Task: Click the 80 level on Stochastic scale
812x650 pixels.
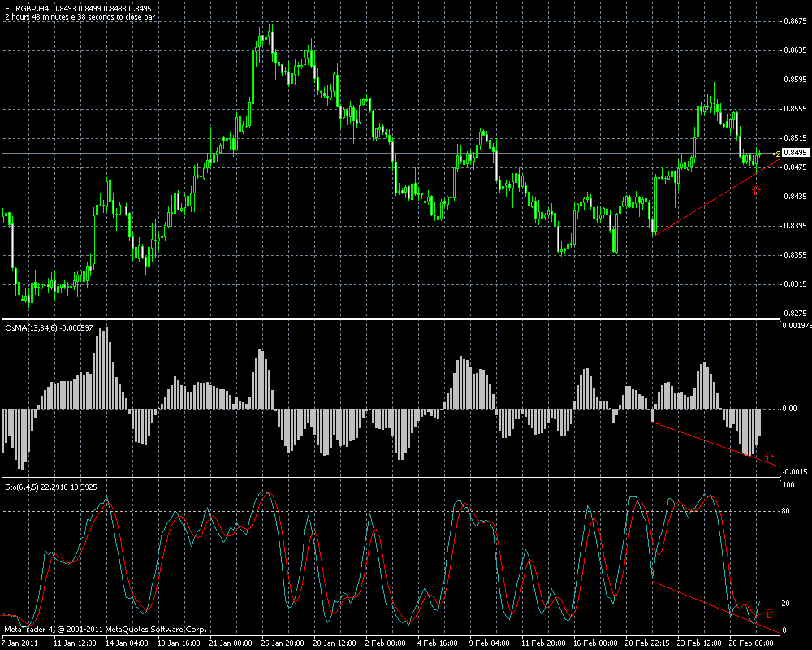Action: click(786, 511)
